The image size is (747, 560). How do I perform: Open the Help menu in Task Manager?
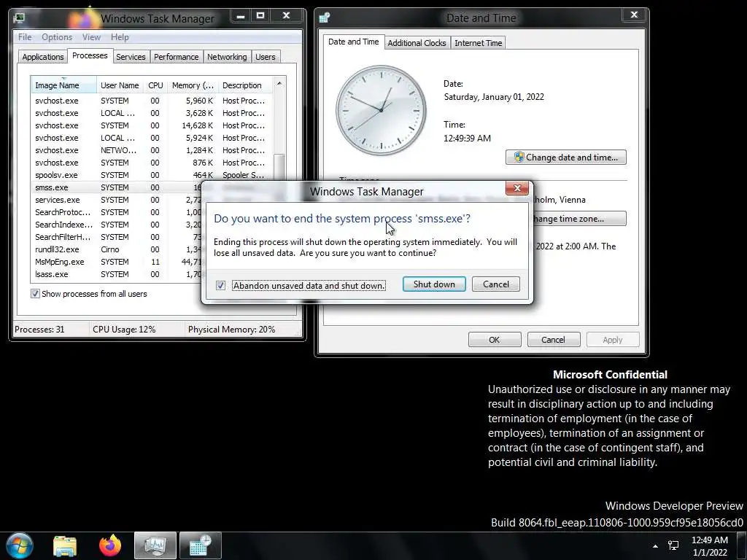120,37
